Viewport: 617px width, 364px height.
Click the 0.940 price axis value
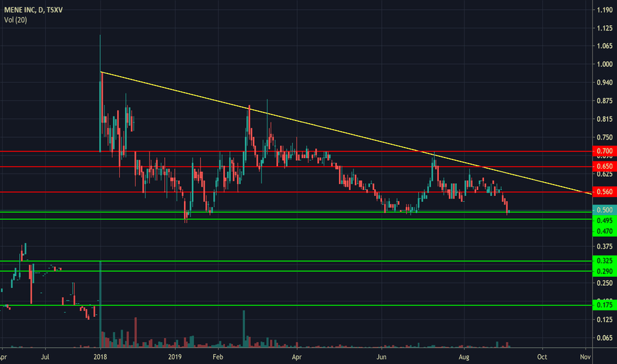604,82
